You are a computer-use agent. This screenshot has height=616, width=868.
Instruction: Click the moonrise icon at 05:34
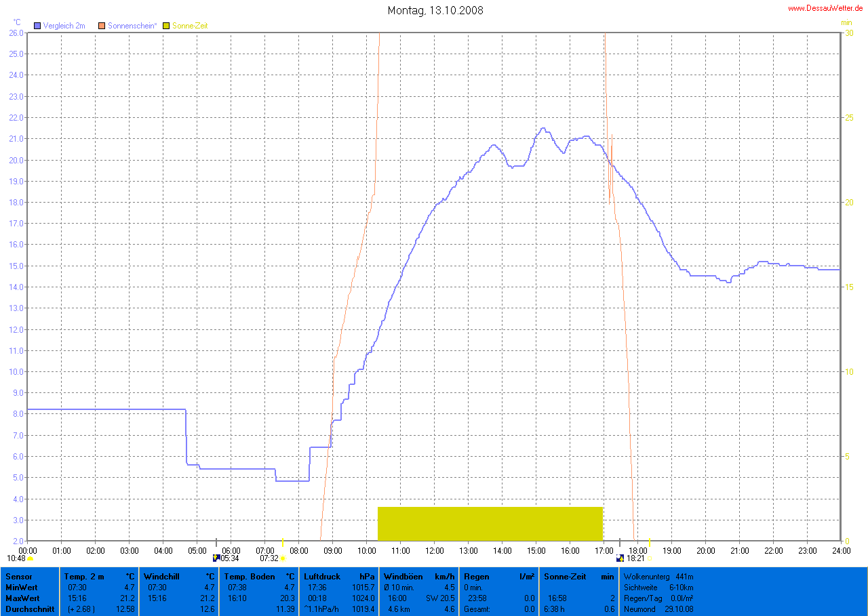pos(216,558)
